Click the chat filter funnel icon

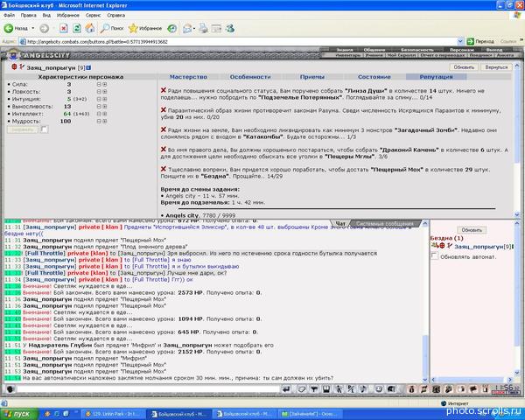314,389
